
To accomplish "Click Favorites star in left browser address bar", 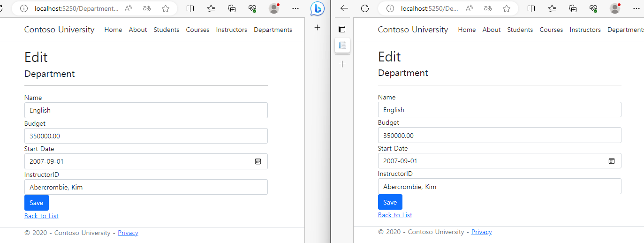I will 166,8.
